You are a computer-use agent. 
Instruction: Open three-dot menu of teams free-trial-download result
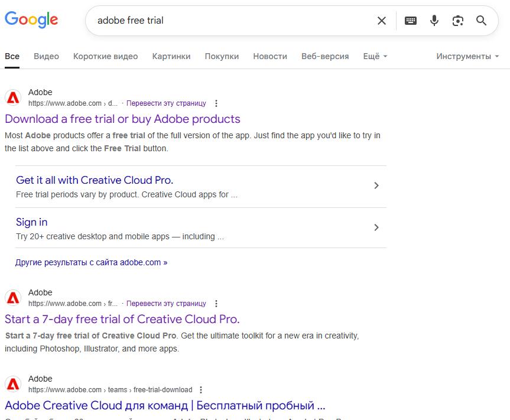[201, 390]
